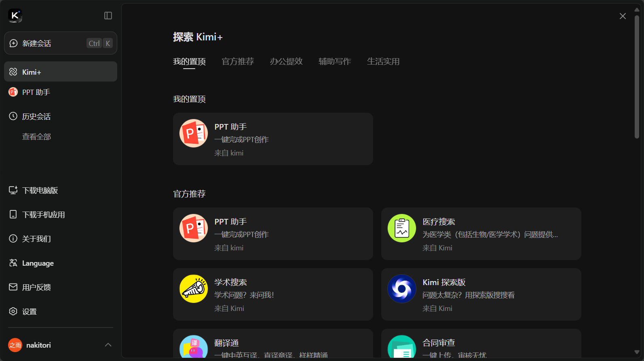Click the envelope icon for 用户反馈

point(13,287)
